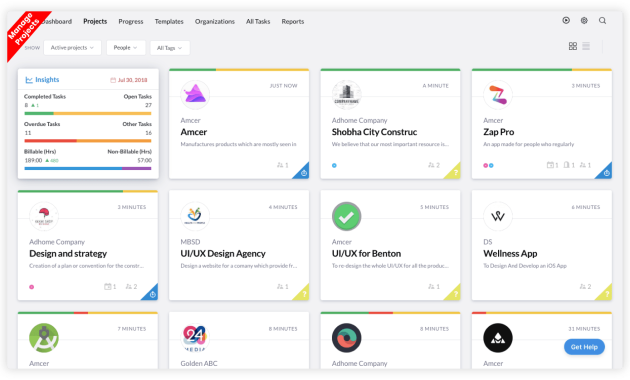Click the Zap Pro project logo
Screen dimensions: 630x380
click(498, 95)
